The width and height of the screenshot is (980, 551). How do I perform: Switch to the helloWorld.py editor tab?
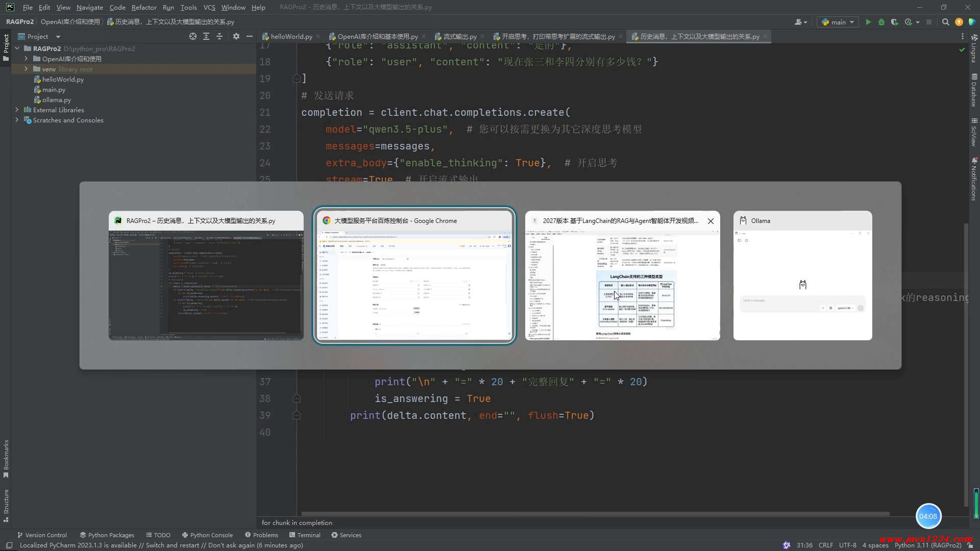pos(291,36)
